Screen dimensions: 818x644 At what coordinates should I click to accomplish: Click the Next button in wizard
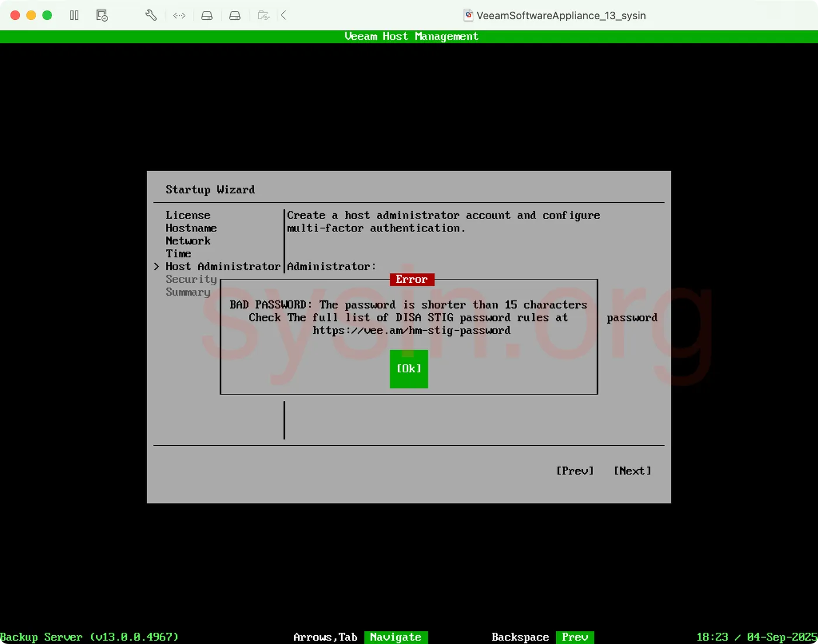click(x=633, y=471)
